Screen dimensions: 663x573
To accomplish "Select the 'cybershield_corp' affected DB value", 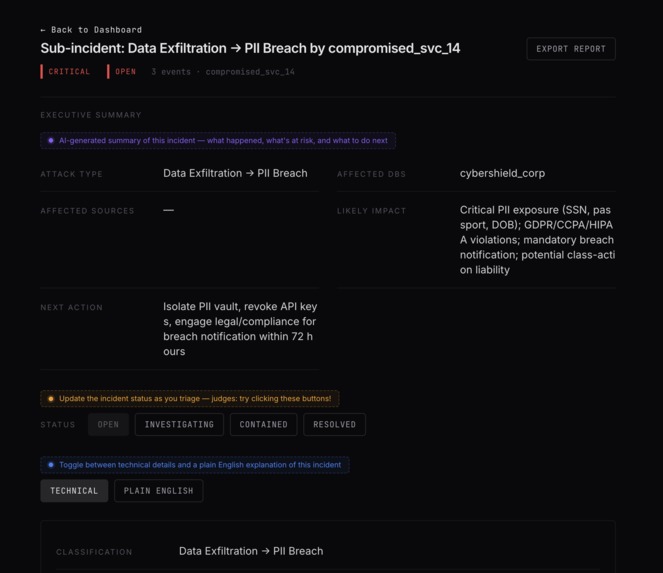I will click(502, 173).
